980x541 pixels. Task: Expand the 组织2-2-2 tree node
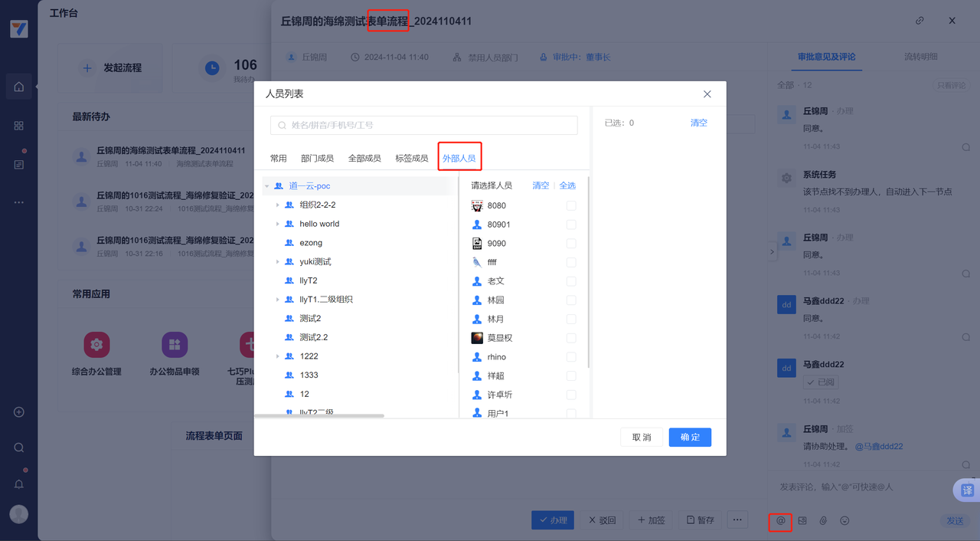point(277,205)
